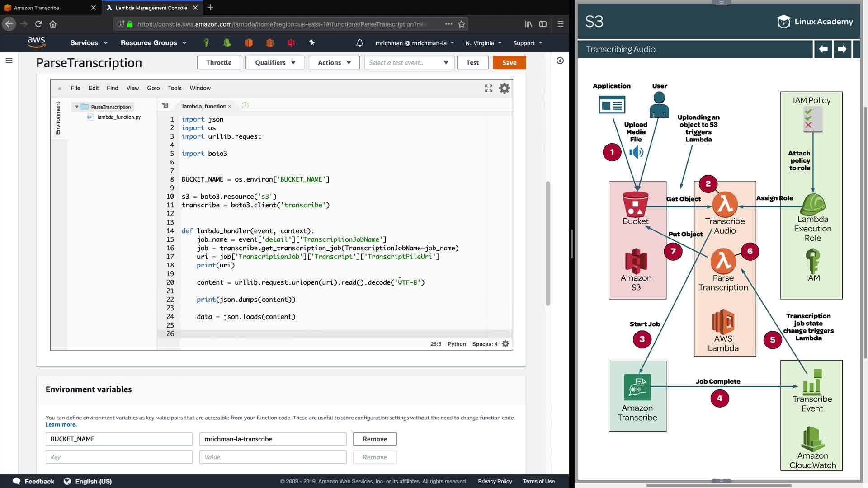This screenshot has height=488, width=868.
Task: Toggle the fullscreen editor icon
Action: click(488, 89)
